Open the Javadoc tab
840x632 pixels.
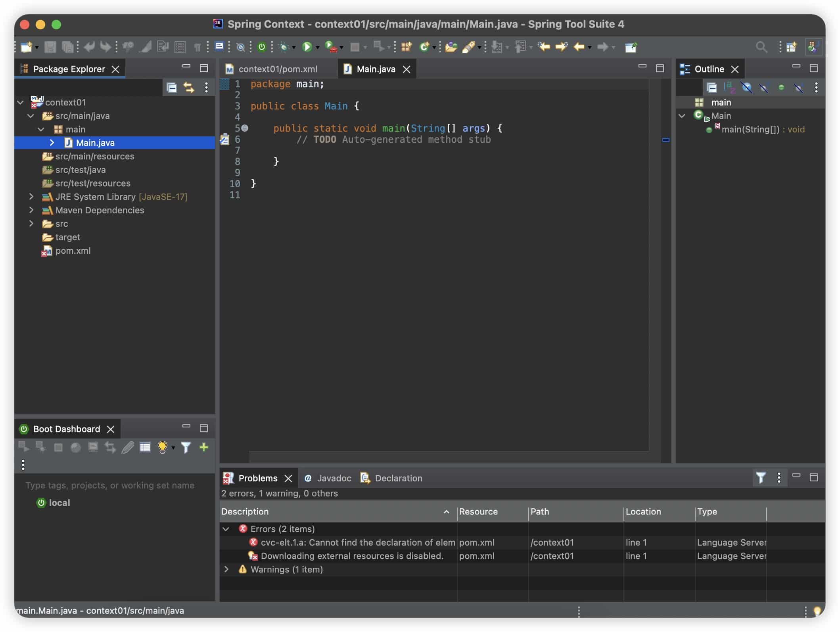click(328, 478)
